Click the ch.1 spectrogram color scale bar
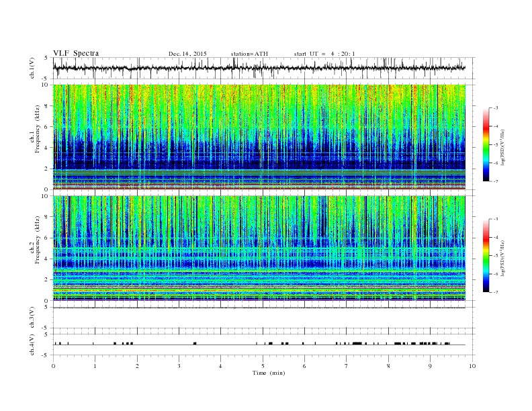 click(486, 144)
